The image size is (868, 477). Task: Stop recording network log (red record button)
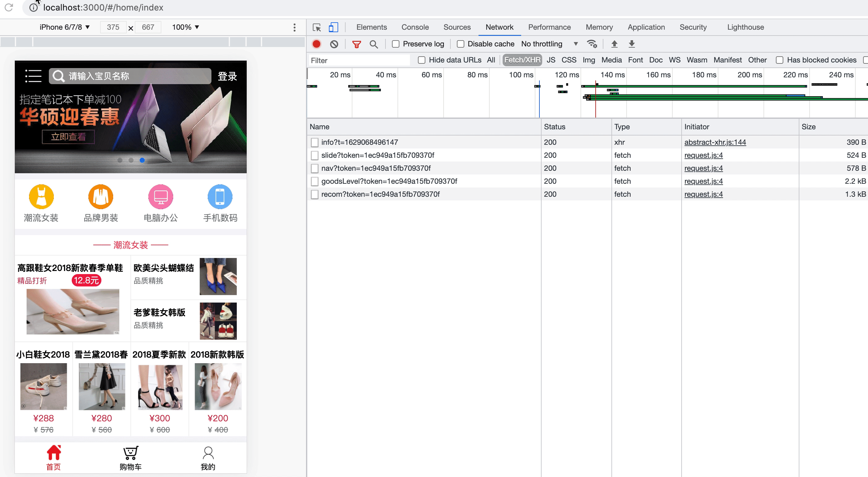click(x=317, y=44)
